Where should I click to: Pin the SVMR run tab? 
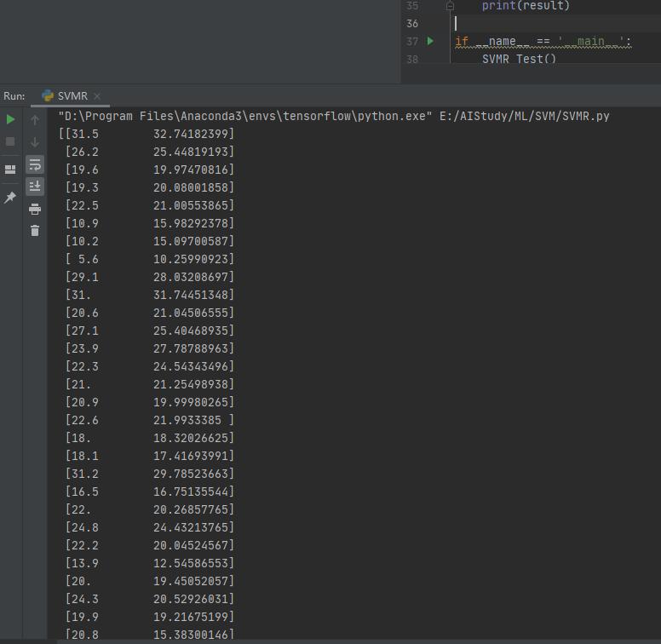click(10, 198)
